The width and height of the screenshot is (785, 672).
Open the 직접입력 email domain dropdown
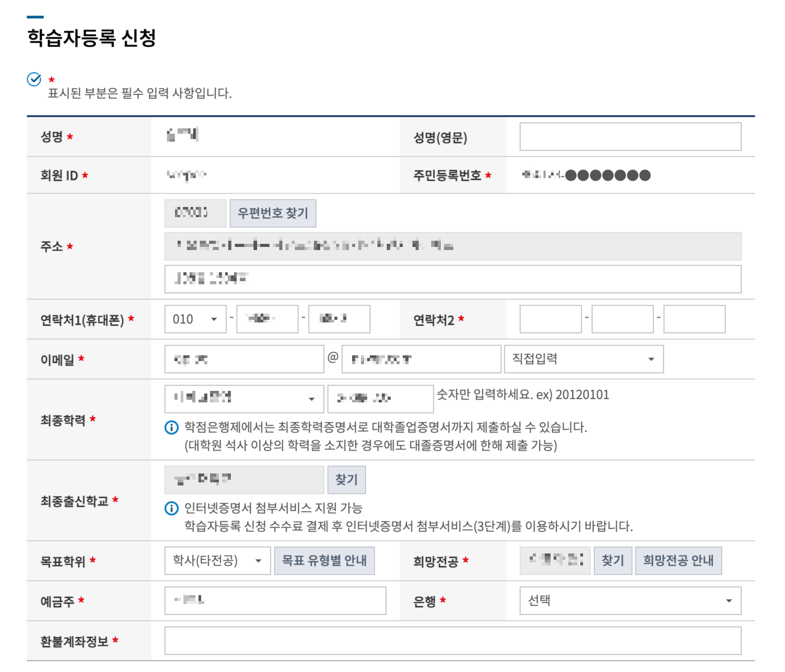584,359
